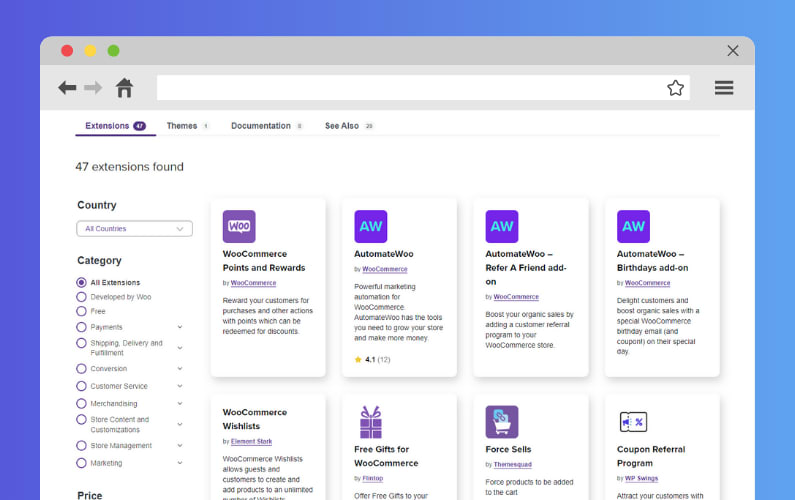Open the Themesquad author link
The height and width of the screenshot is (500, 795).
coord(513,465)
